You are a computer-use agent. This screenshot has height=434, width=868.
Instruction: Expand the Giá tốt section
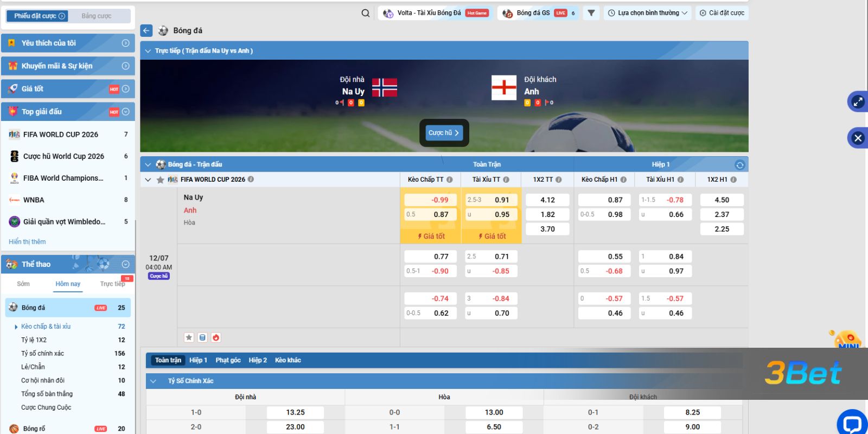pos(125,88)
